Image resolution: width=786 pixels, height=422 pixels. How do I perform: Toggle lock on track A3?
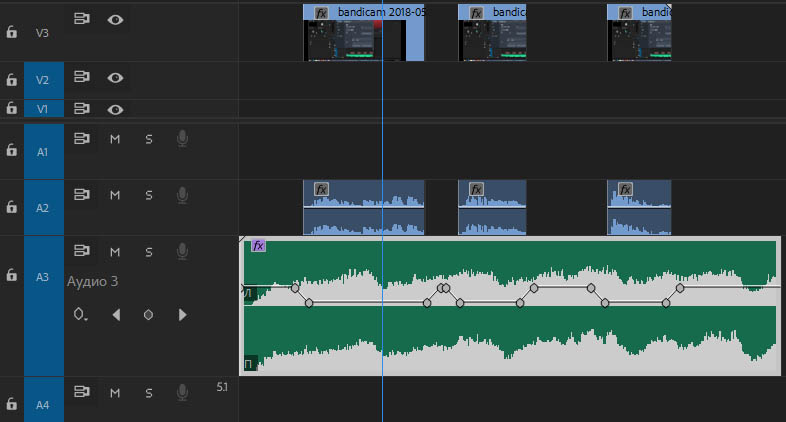point(12,275)
